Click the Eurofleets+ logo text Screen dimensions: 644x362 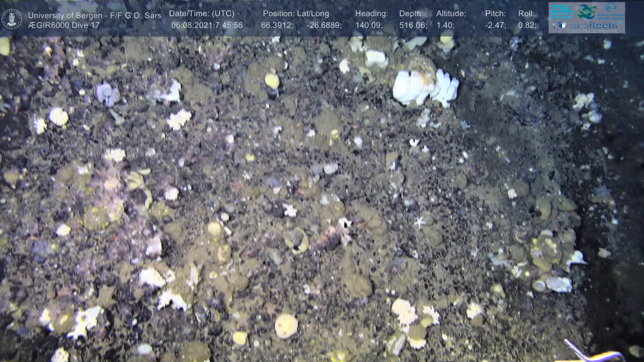593,25
